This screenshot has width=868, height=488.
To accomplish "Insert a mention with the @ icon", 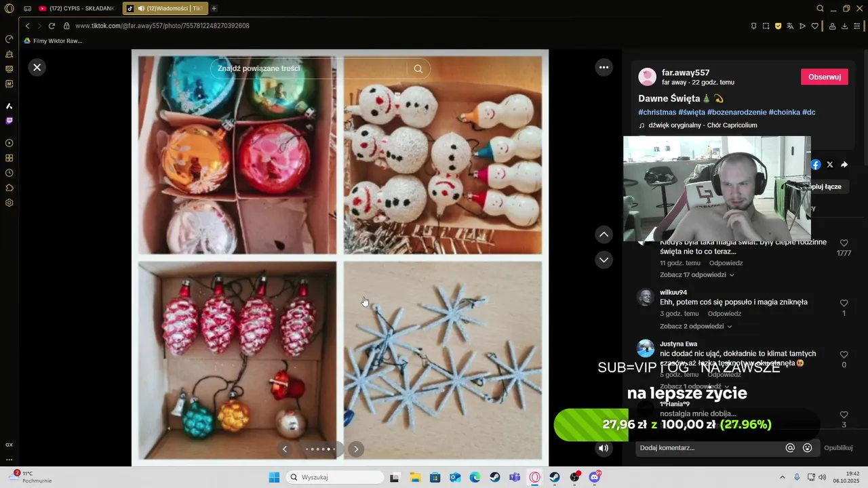I will [x=790, y=448].
